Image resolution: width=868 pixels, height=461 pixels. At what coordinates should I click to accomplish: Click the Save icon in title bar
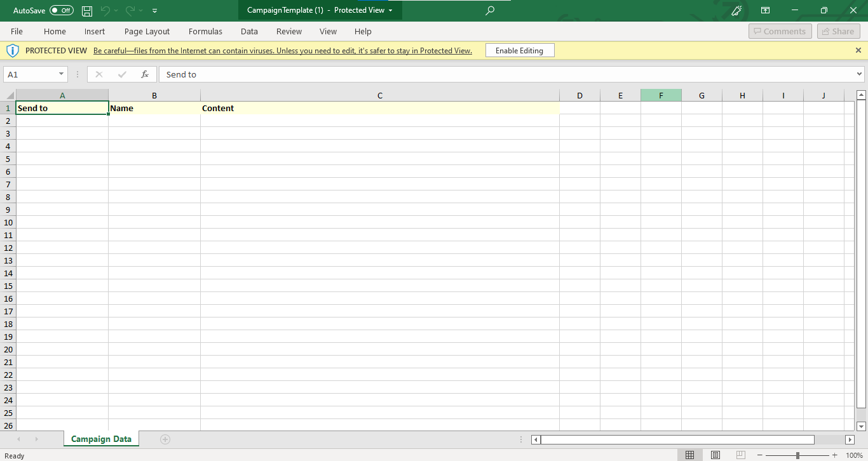click(x=87, y=11)
